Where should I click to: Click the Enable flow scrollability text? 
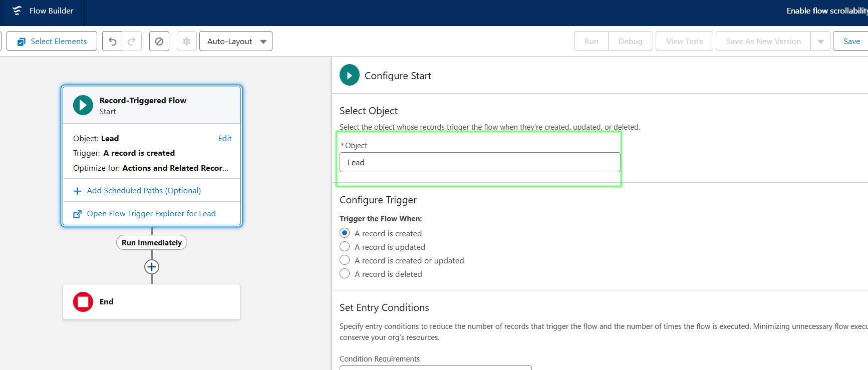pos(827,11)
